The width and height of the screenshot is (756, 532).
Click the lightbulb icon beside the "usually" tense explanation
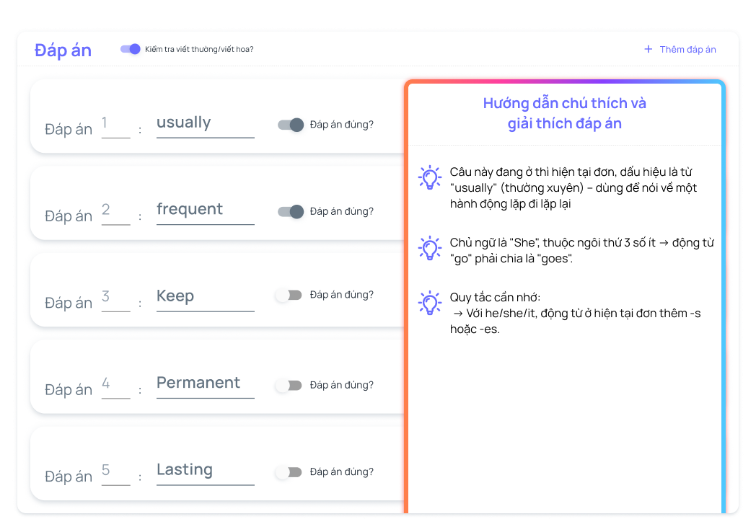tap(429, 177)
